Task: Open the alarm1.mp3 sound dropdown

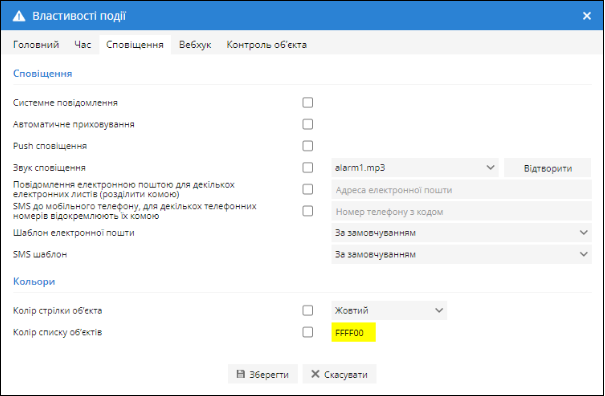Action: click(x=415, y=168)
